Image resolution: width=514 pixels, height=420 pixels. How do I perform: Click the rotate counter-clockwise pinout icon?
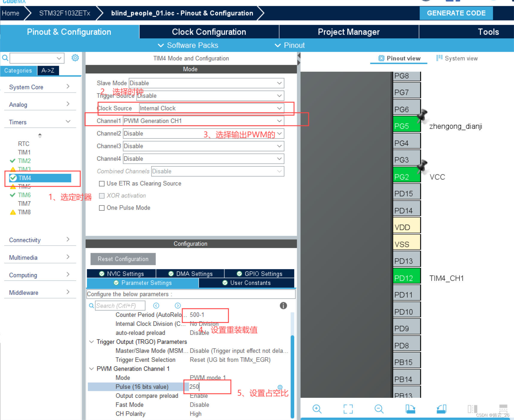coord(441,409)
